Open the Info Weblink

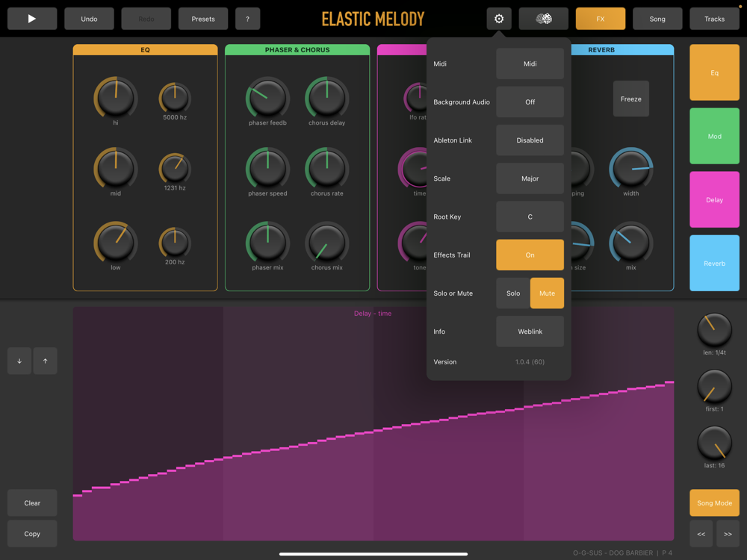tap(530, 332)
